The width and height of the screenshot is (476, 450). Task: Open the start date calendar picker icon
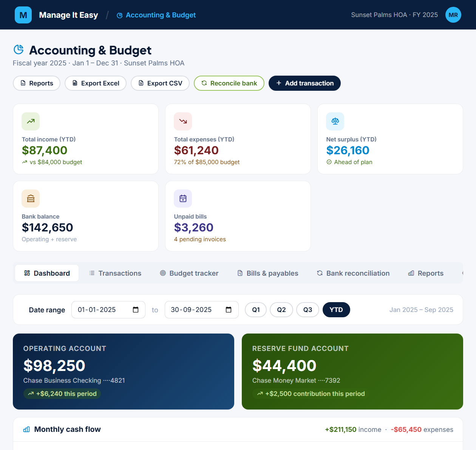tap(136, 310)
